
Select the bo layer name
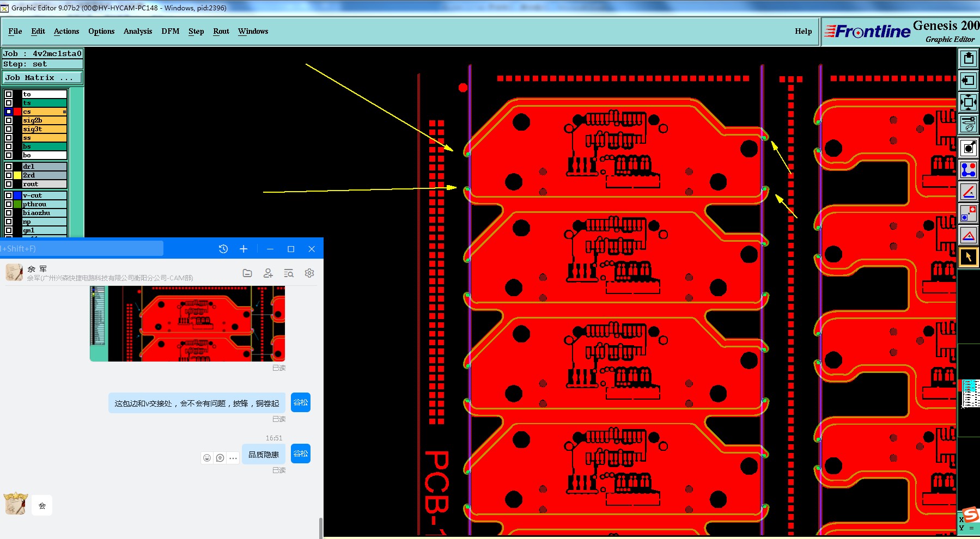tap(45, 155)
